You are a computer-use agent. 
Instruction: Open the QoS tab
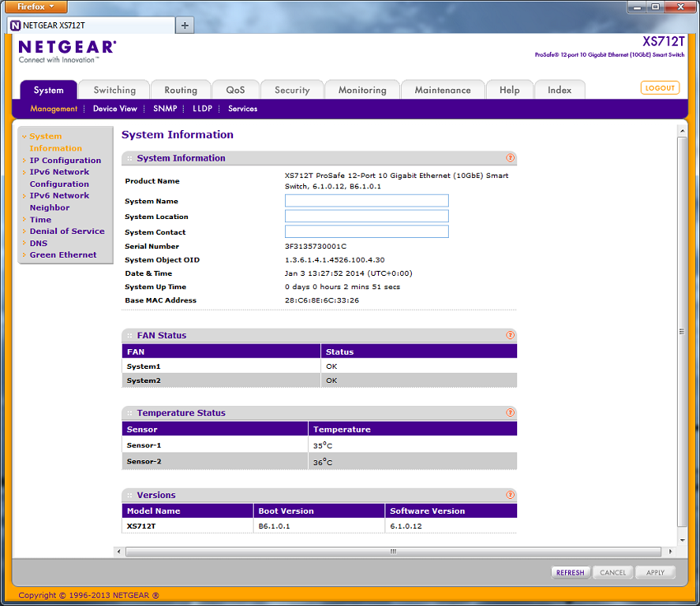236,90
